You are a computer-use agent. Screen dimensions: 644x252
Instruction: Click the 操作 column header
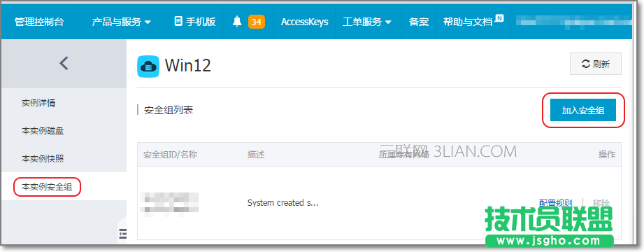607,155
